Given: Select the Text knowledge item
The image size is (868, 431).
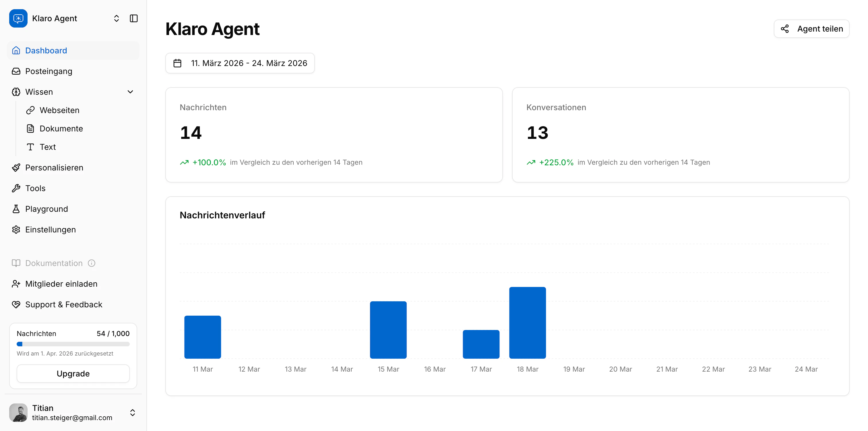Looking at the screenshot, I should coord(48,147).
